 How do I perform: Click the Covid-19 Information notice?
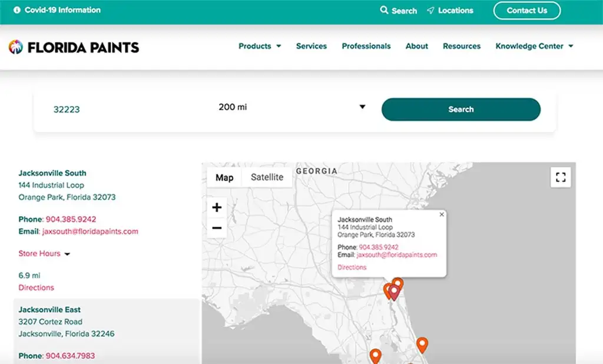point(57,10)
